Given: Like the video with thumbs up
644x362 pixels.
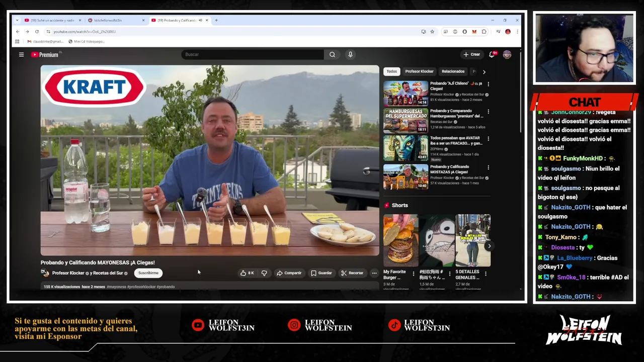Looking at the screenshot, I should [x=247, y=273].
